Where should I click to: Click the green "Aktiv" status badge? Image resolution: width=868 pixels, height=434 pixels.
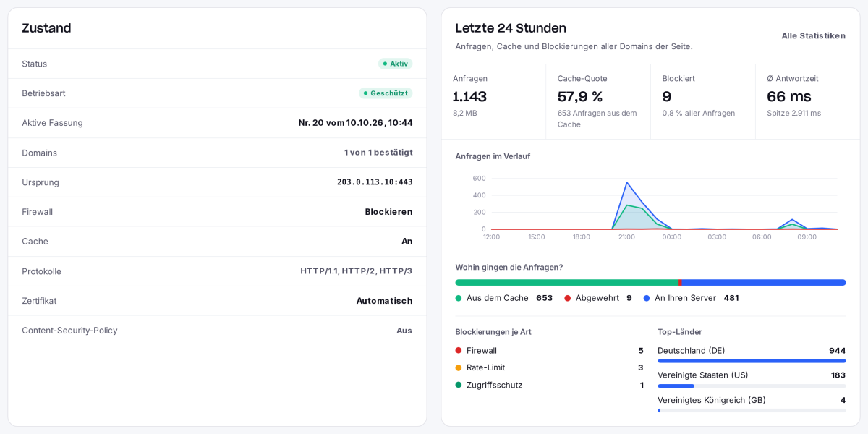point(395,64)
